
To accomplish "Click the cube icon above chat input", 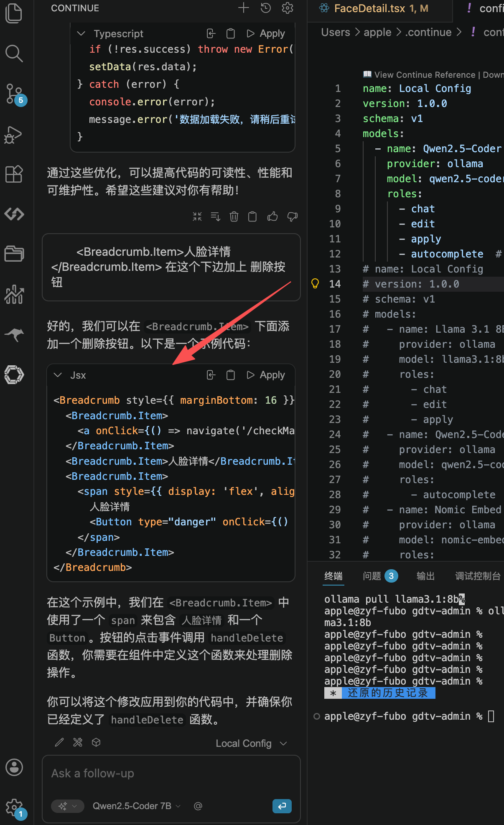I will tap(96, 742).
